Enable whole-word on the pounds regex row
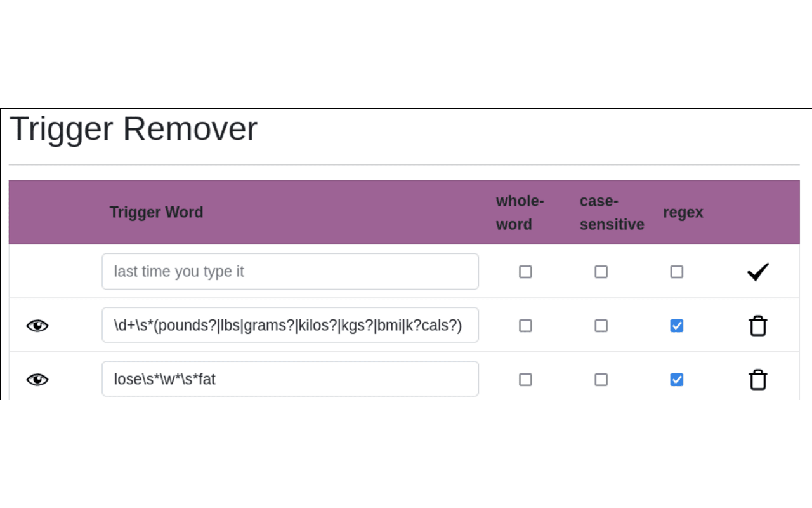Viewport: 812px width, 508px height. pyautogui.click(x=525, y=326)
